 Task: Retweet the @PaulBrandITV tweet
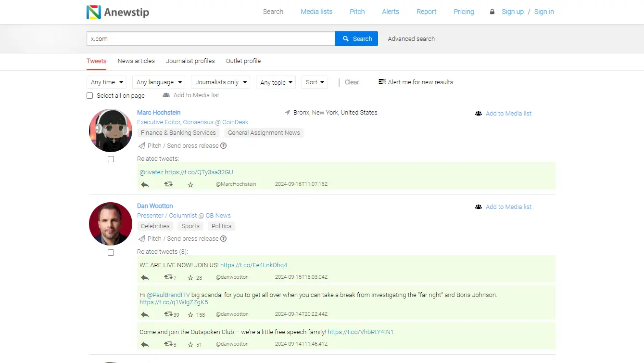pos(168,314)
